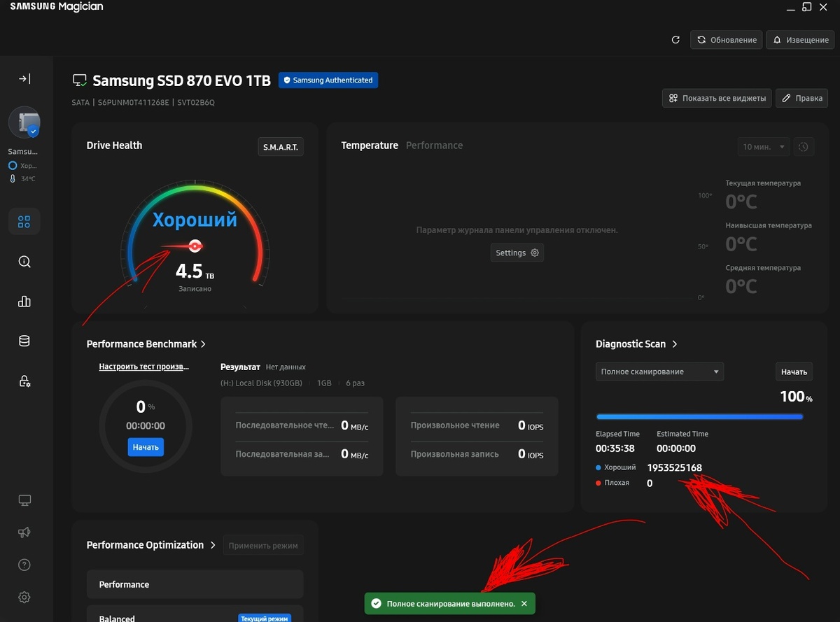Click the megaphone notices sidebar icon
This screenshot has height=622, width=840.
click(24, 533)
